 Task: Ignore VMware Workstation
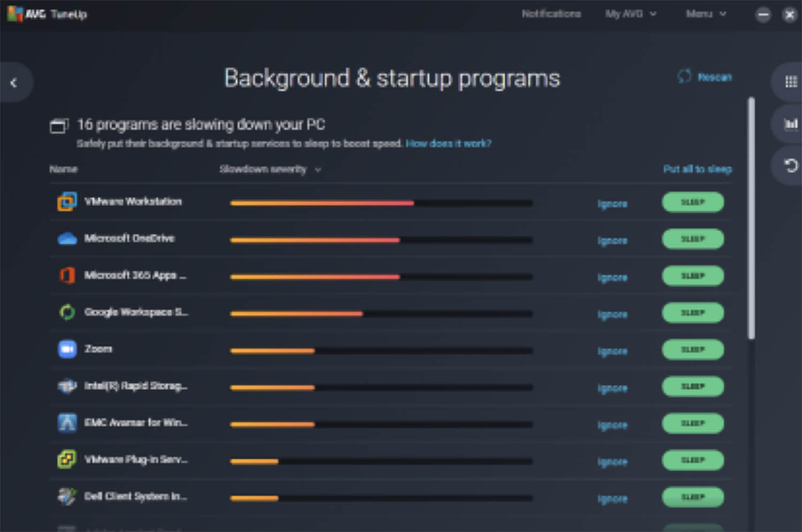pos(612,204)
